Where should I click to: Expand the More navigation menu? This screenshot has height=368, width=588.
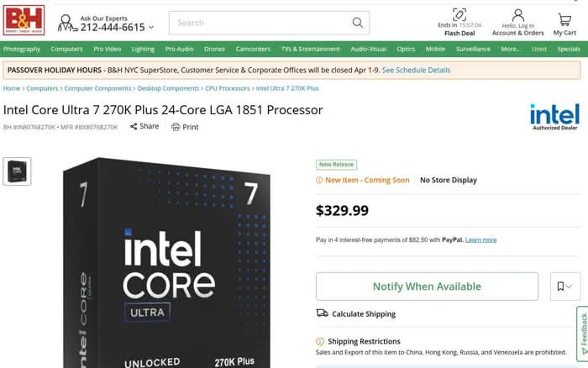511,50
